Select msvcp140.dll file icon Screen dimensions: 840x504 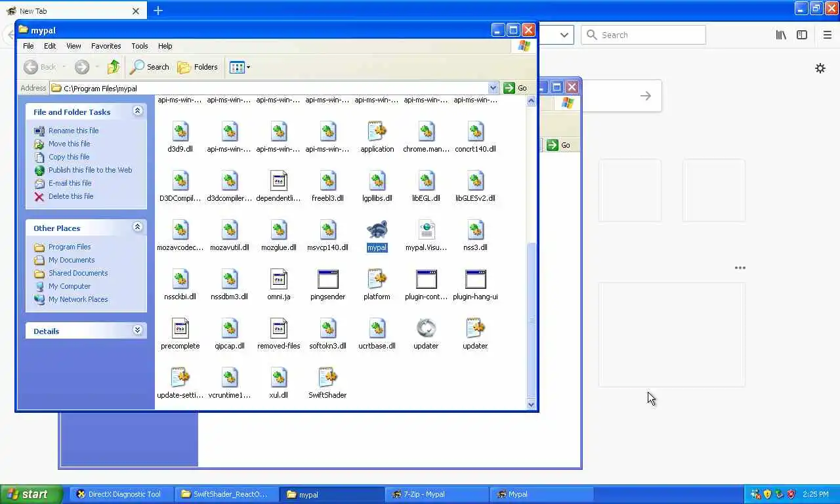(328, 230)
